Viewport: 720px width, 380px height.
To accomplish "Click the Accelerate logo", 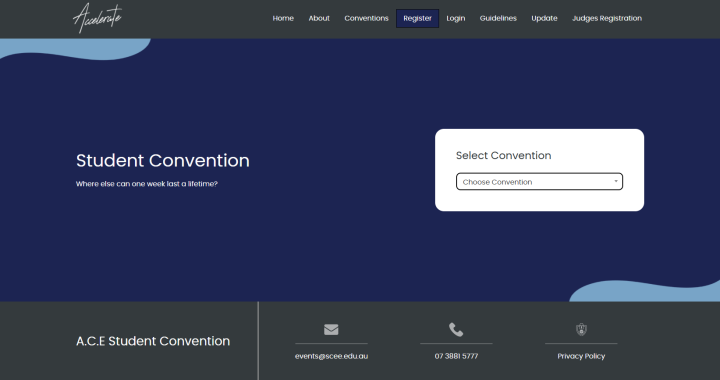I will click(97, 18).
